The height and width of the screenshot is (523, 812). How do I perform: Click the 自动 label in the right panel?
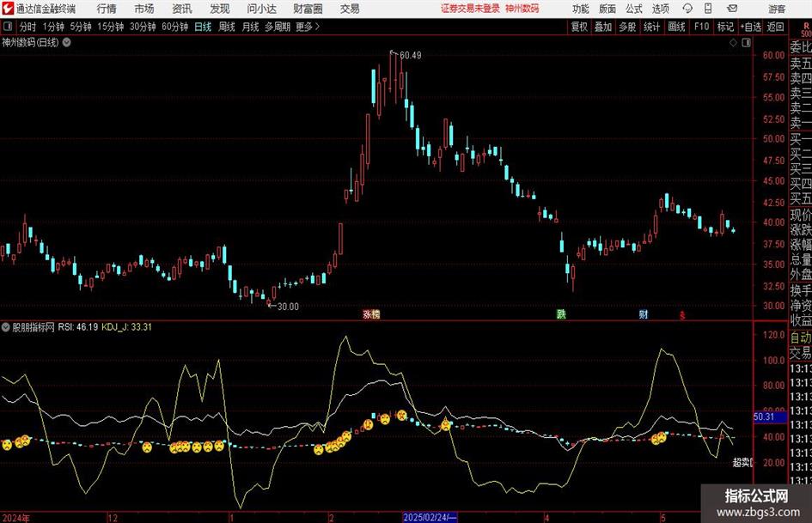tap(801, 338)
